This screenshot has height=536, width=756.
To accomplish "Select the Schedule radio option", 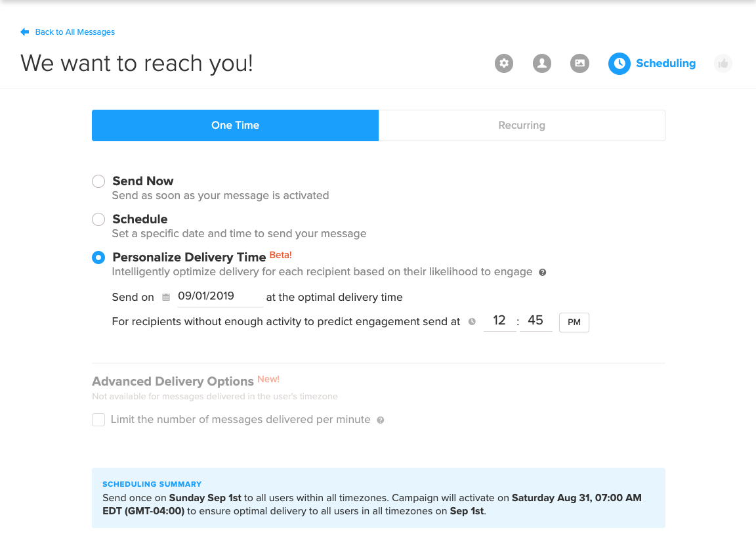I will click(98, 219).
